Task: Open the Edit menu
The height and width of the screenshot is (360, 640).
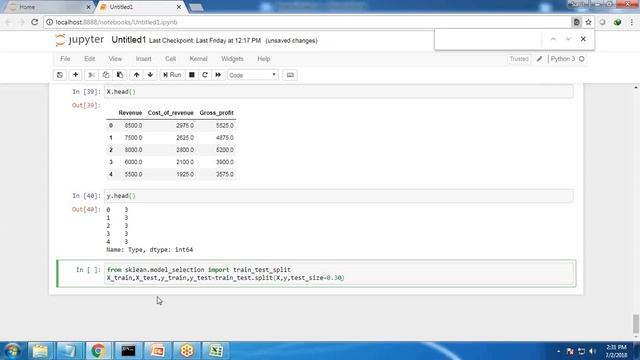Action: (x=89, y=59)
